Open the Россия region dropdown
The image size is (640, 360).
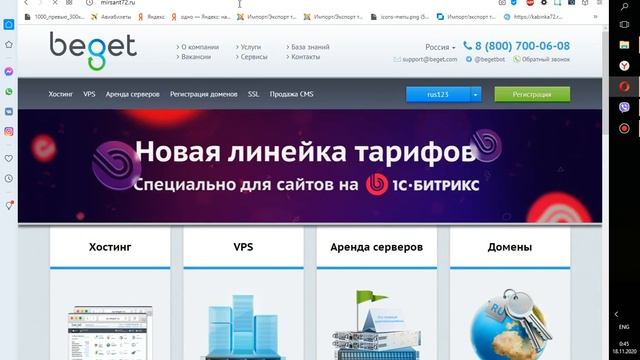pyautogui.click(x=440, y=47)
